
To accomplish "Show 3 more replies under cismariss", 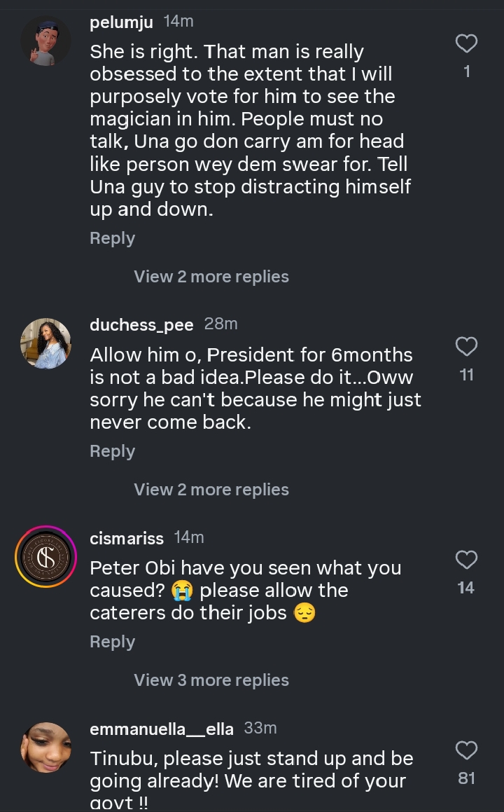I will pos(211,680).
